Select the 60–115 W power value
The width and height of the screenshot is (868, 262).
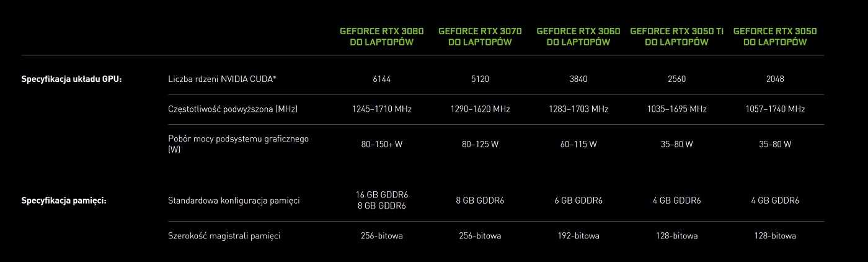click(x=578, y=144)
